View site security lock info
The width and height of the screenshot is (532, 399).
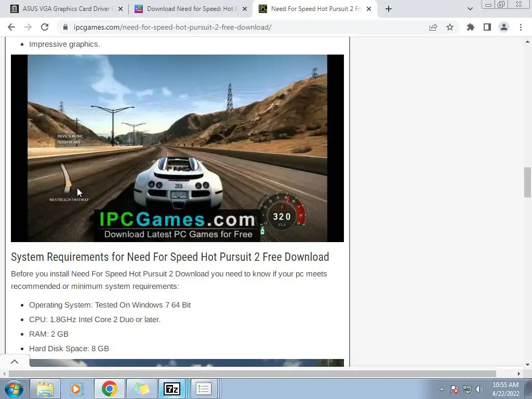65,27
